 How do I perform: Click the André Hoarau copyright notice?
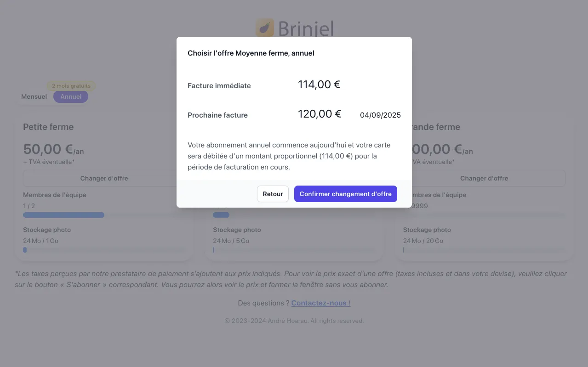294,321
